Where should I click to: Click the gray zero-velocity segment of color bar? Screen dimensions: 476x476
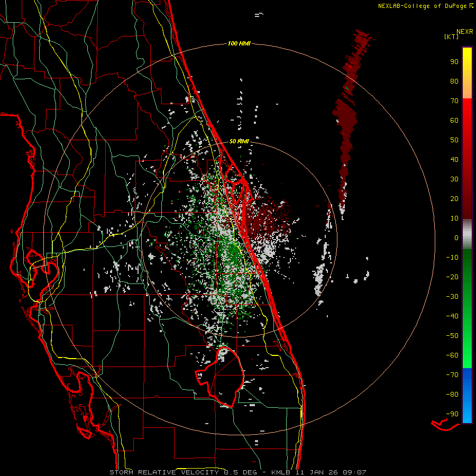tap(467, 234)
